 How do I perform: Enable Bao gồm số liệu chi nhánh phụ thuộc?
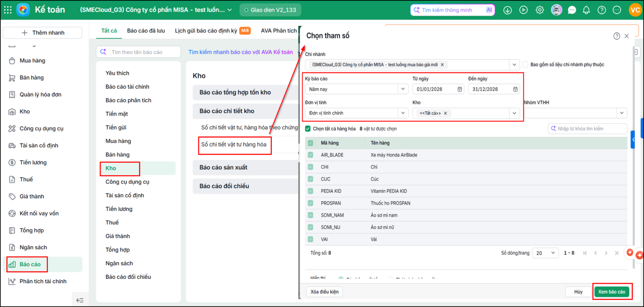525,64
